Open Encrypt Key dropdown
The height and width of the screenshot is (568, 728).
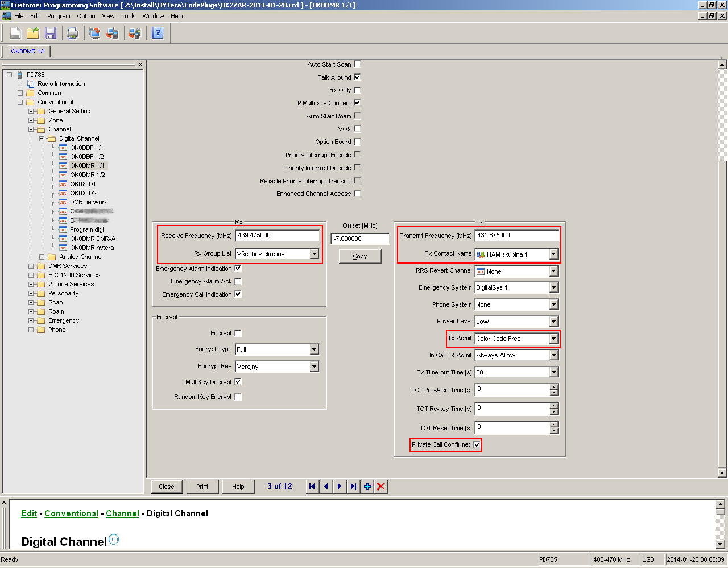click(315, 367)
